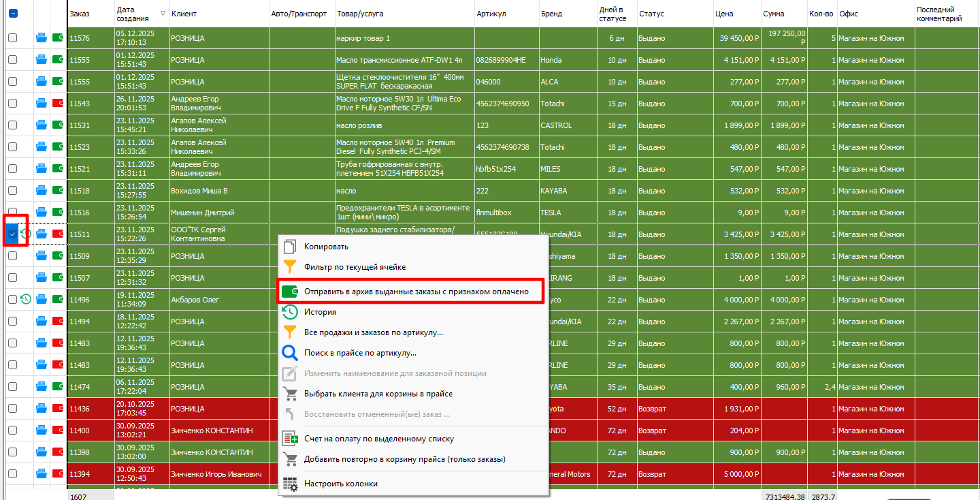Click the red wallet icon for order 11543
Screen dimensions: 980x500
(58, 104)
